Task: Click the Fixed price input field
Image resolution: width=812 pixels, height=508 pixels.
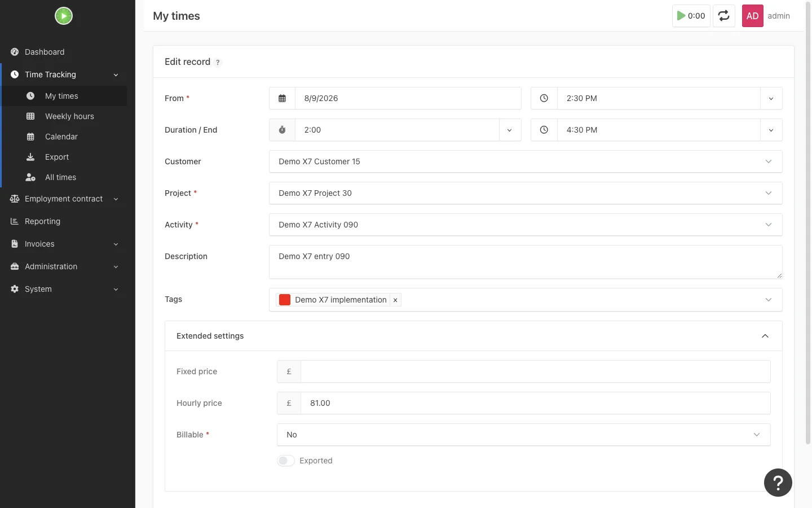Action: click(536, 371)
